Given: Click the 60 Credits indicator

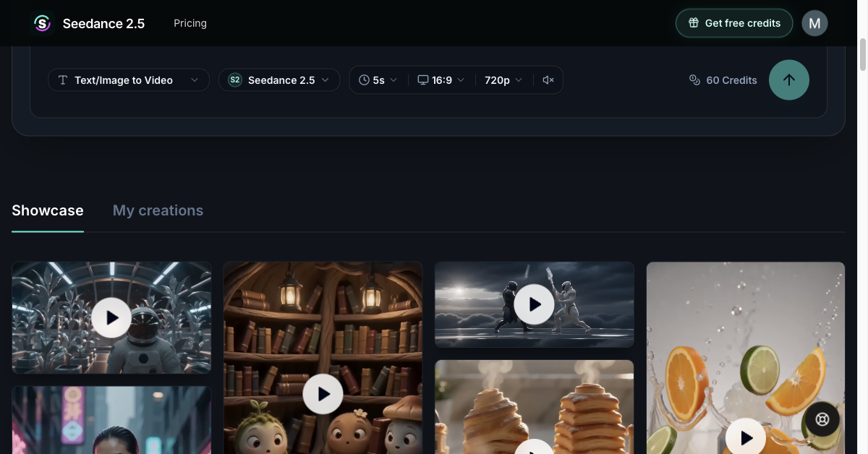Looking at the screenshot, I should pyautogui.click(x=723, y=80).
